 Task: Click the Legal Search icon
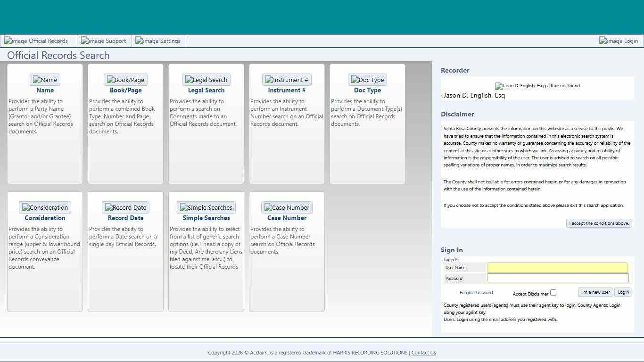point(206,79)
